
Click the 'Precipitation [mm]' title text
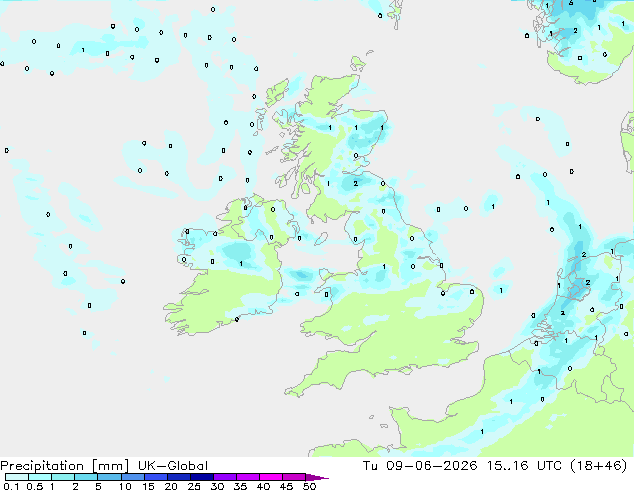click(65, 466)
